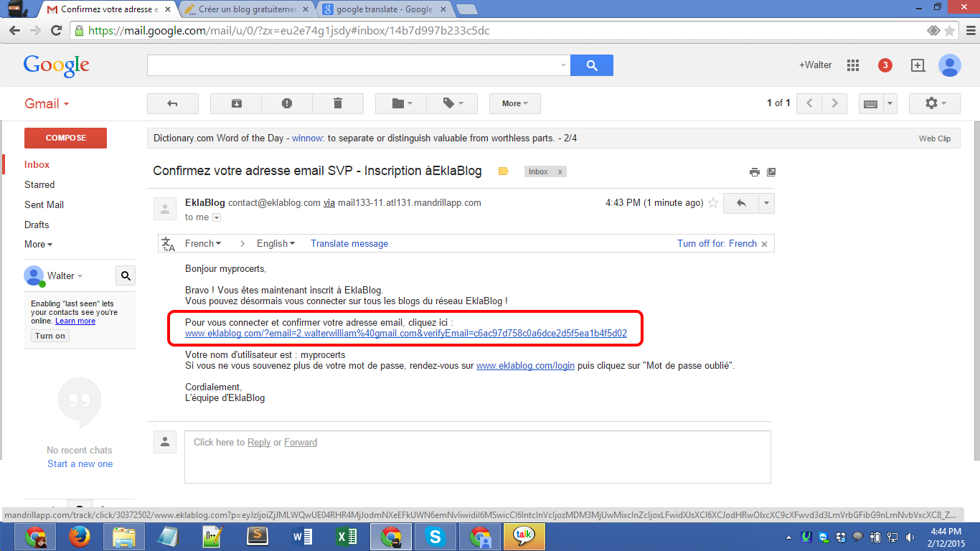The height and width of the screenshot is (551, 980).
Task: Print the conversation using the printer icon
Action: click(755, 172)
